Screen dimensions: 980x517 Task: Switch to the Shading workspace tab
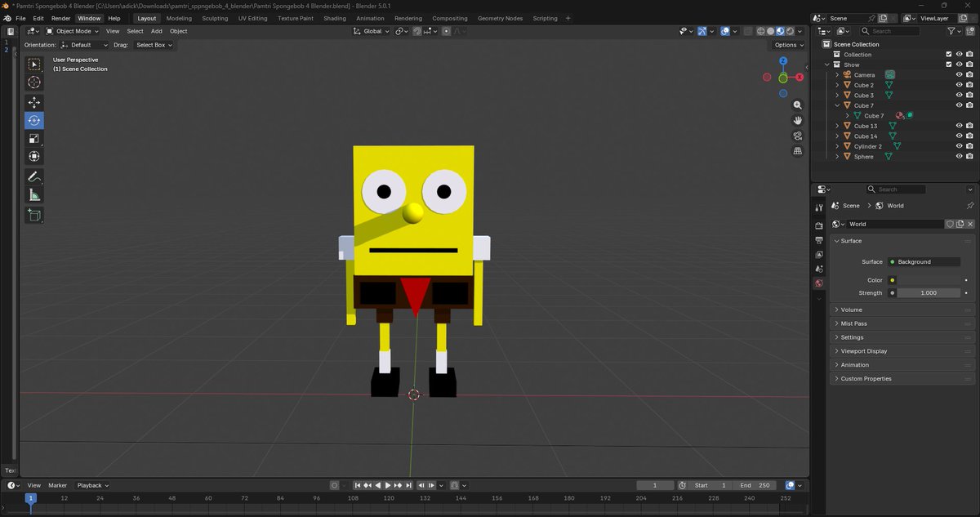click(x=334, y=18)
